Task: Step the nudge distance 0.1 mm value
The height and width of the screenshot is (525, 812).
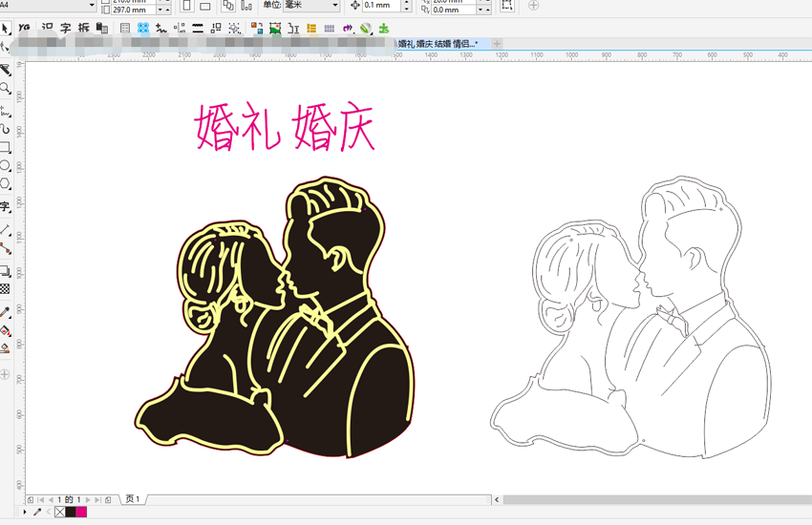Action: [x=407, y=5]
